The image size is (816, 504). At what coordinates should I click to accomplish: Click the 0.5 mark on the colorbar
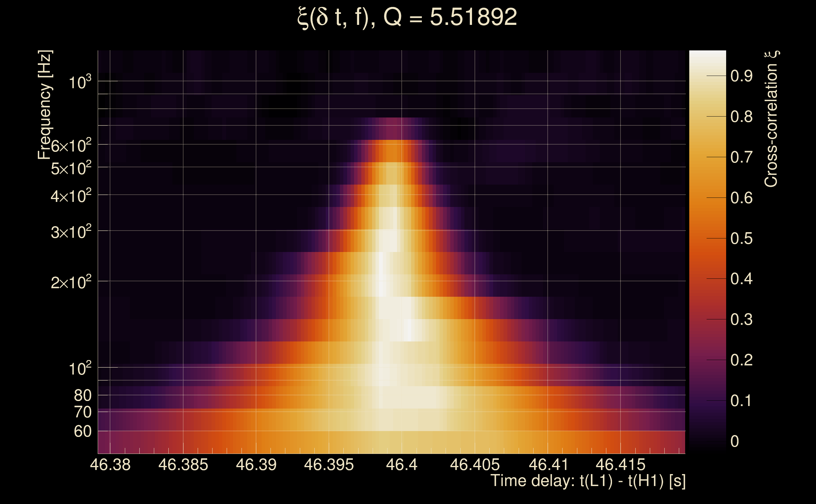(x=741, y=239)
